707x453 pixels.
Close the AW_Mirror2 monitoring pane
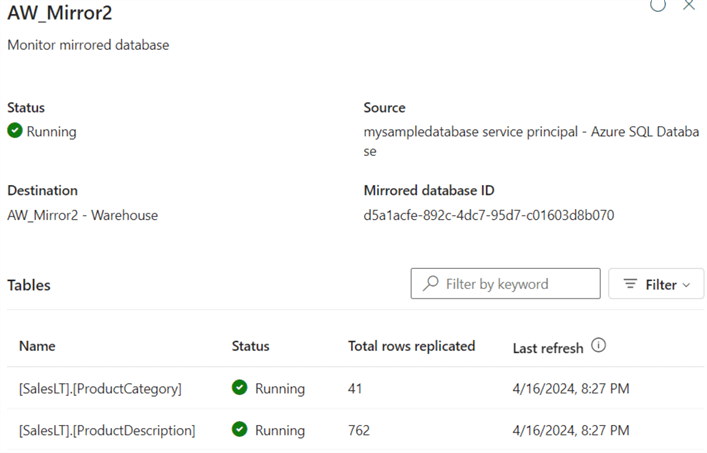click(x=688, y=5)
